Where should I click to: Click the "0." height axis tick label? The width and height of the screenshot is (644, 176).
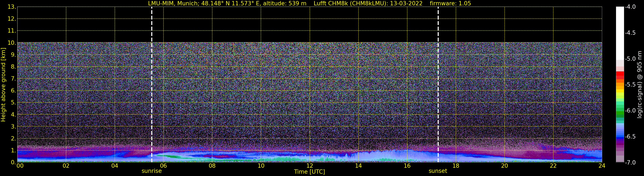(x=13, y=163)
